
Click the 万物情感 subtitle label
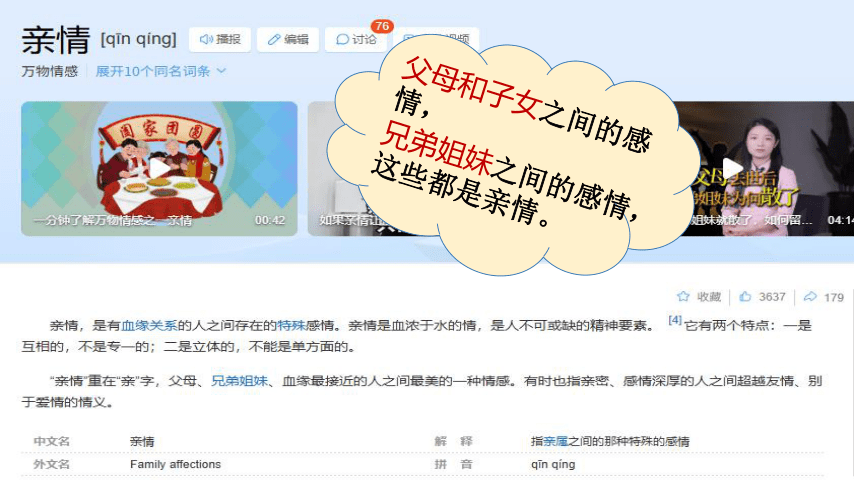point(49,71)
